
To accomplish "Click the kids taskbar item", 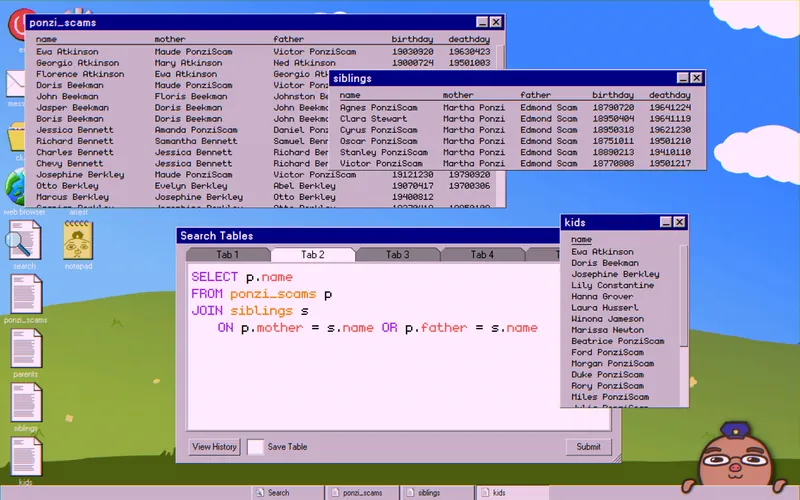I will 512,493.
